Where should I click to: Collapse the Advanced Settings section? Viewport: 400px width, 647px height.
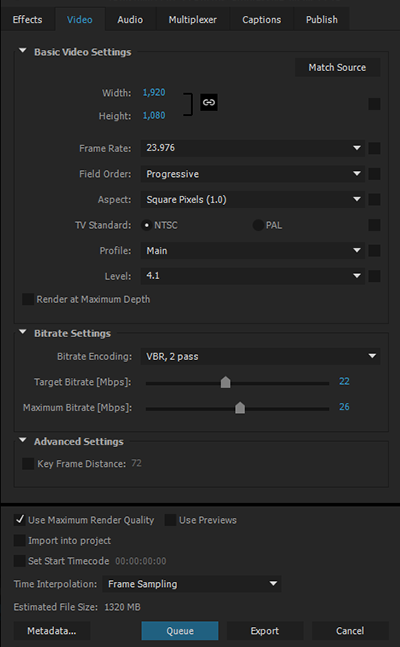click(23, 440)
